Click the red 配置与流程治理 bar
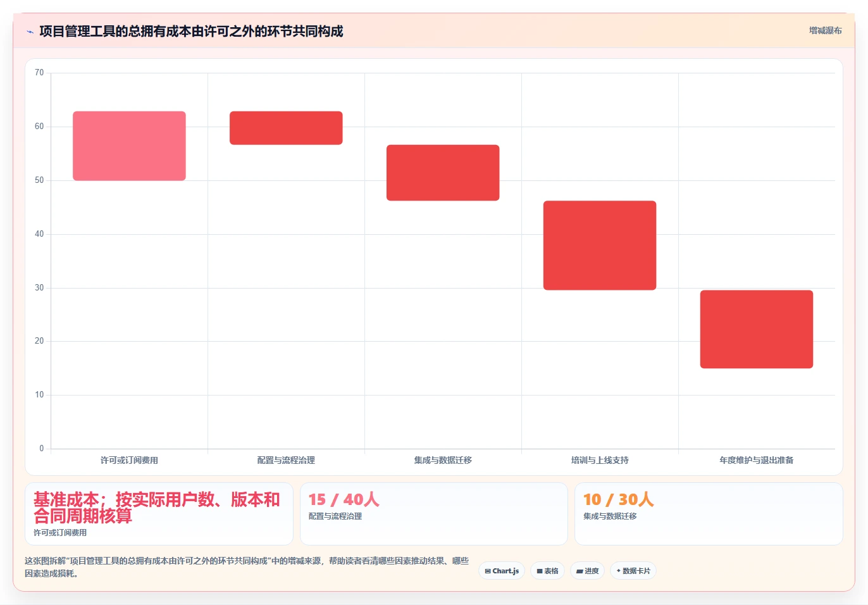This screenshot has width=868, height=605. pos(286,128)
